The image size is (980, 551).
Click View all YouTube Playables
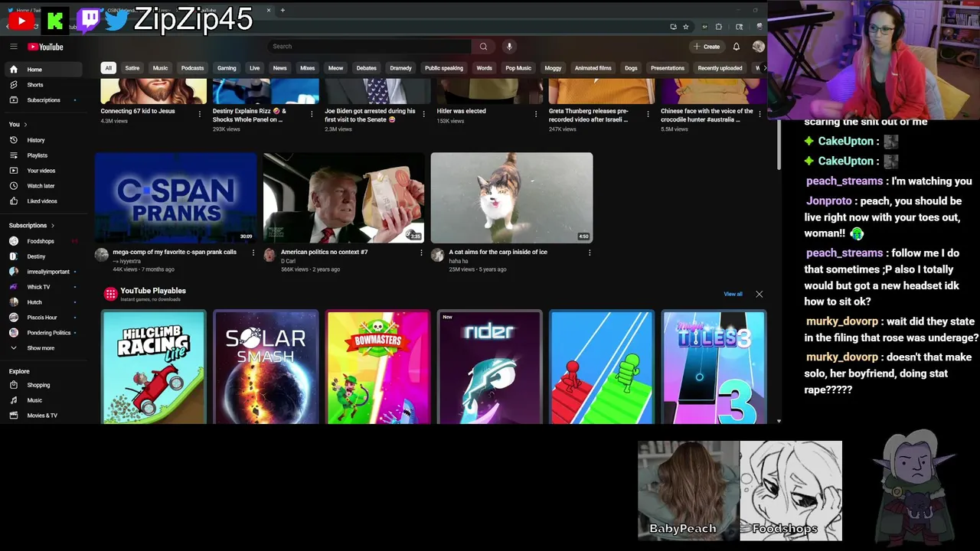[733, 294]
